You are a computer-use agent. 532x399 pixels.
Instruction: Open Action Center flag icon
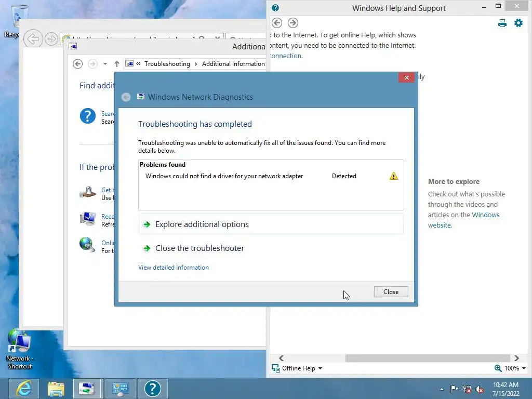click(x=454, y=389)
